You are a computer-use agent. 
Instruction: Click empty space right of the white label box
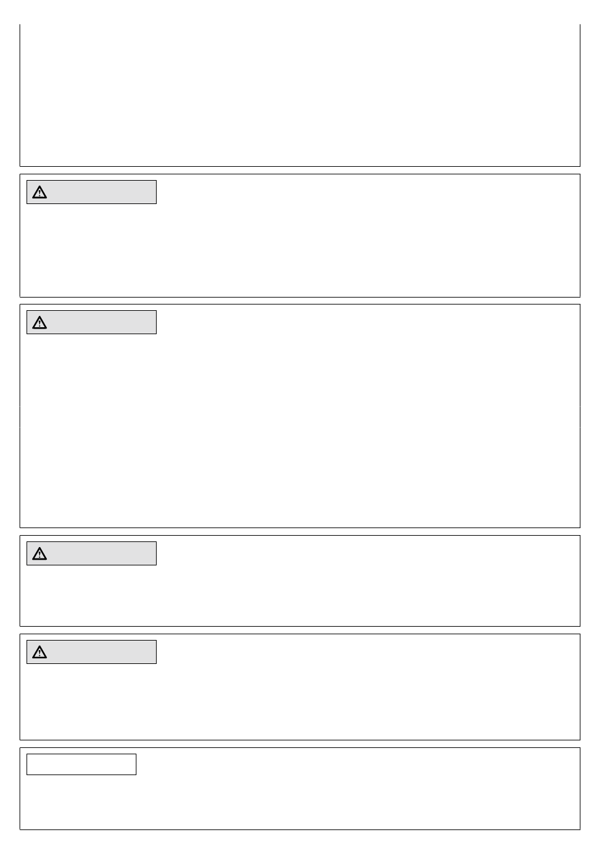click(x=357, y=764)
